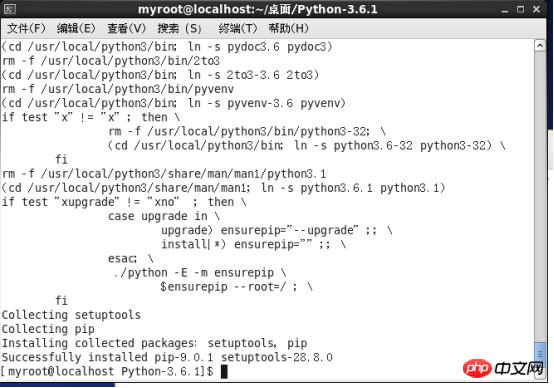Open the 文件(F) menu
The height and width of the screenshot is (388, 554).
(26, 28)
